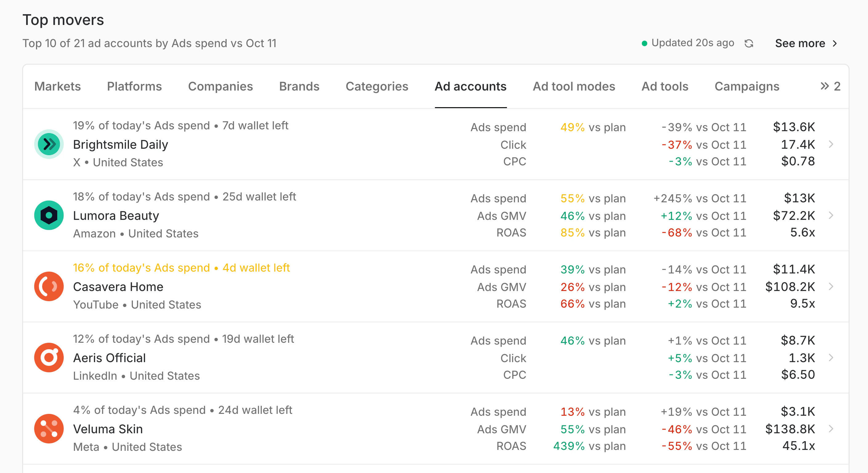Viewport: 868px width, 473px height.
Task: Select the Ad accounts tab
Action: coord(471,87)
